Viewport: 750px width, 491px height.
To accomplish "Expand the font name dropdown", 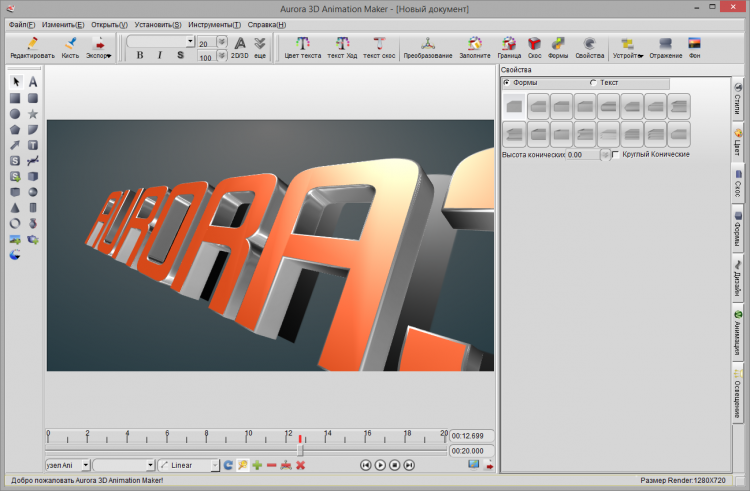I will (x=190, y=42).
